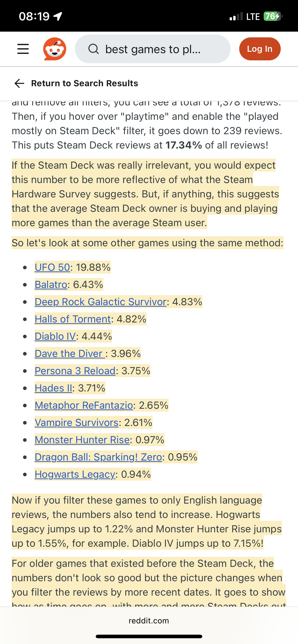The width and height of the screenshot is (298, 644).
Task: Open the Halls of Torment link
Action: tap(73, 319)
